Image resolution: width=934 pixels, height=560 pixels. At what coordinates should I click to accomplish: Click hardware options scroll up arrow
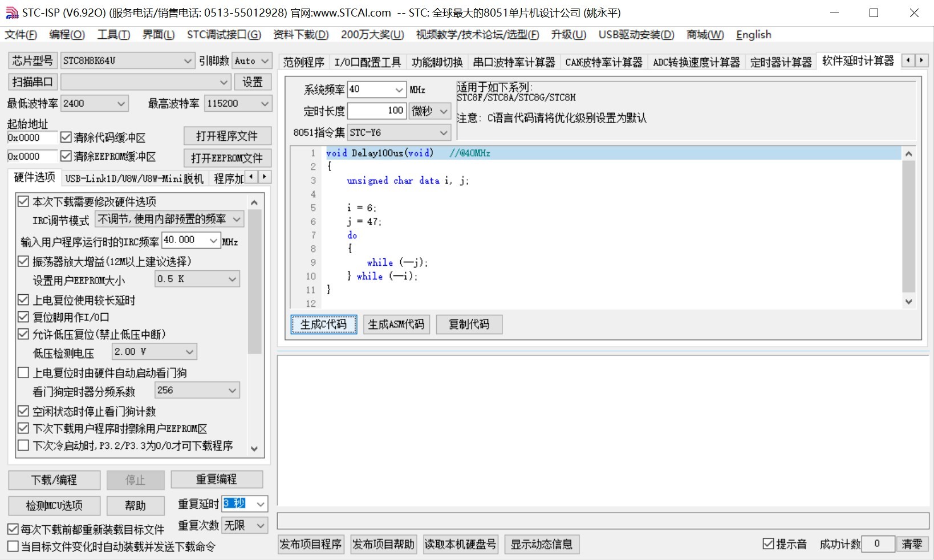(254, 202)
